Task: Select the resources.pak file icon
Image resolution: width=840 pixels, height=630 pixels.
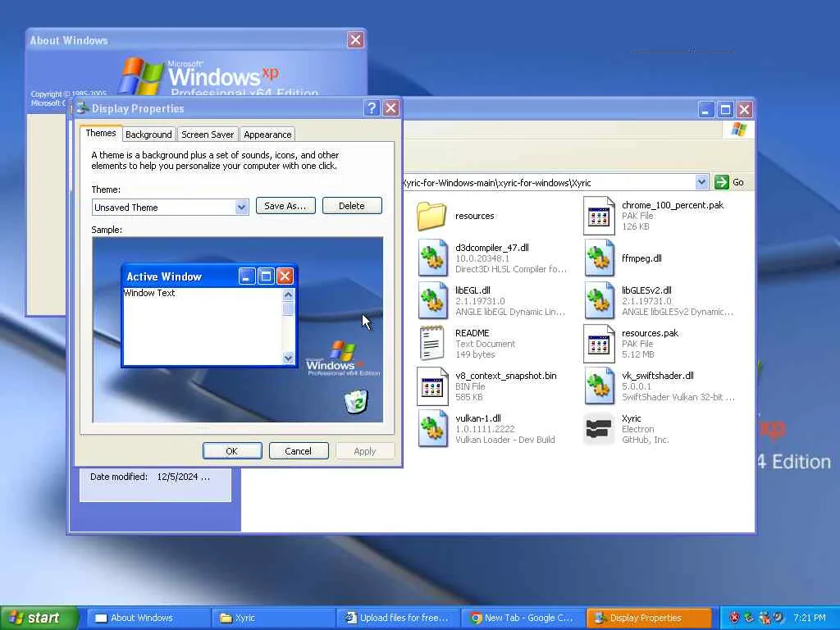Action: click(x=599, y=344)
